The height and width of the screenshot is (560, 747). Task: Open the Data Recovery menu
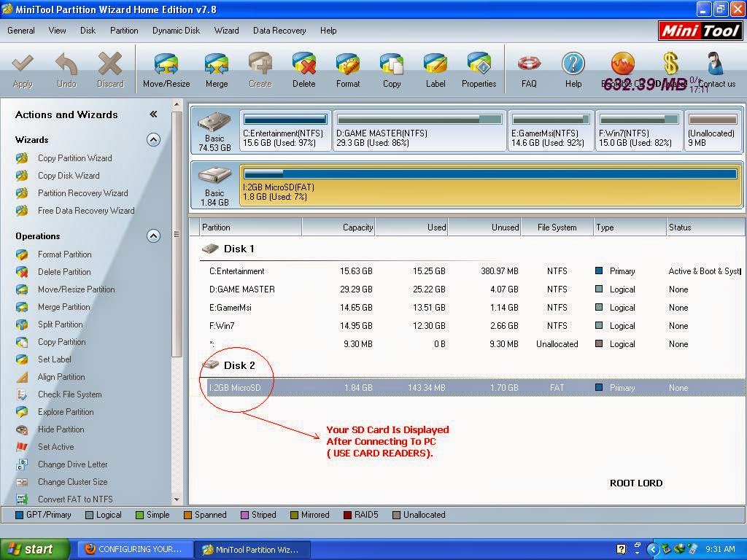(279, 31)
